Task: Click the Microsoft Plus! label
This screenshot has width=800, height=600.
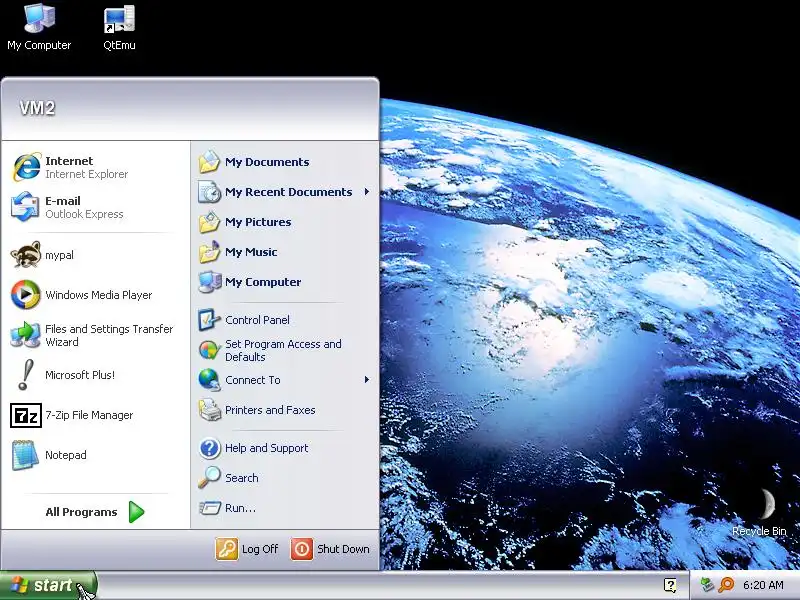Action: pyautogui.click(x=80, y=375)
